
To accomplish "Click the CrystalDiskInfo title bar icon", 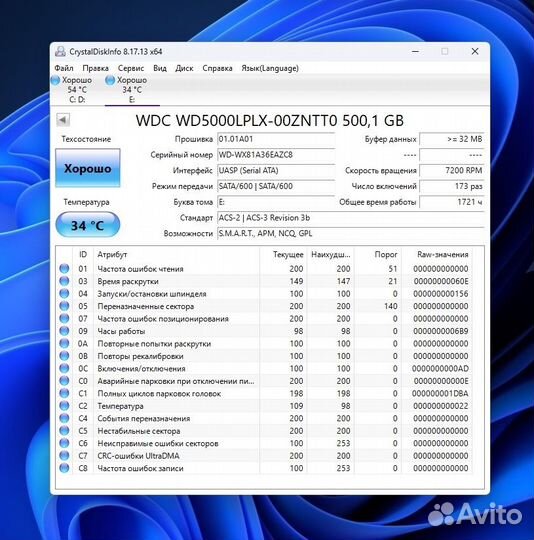I will [x=60, y=52].
